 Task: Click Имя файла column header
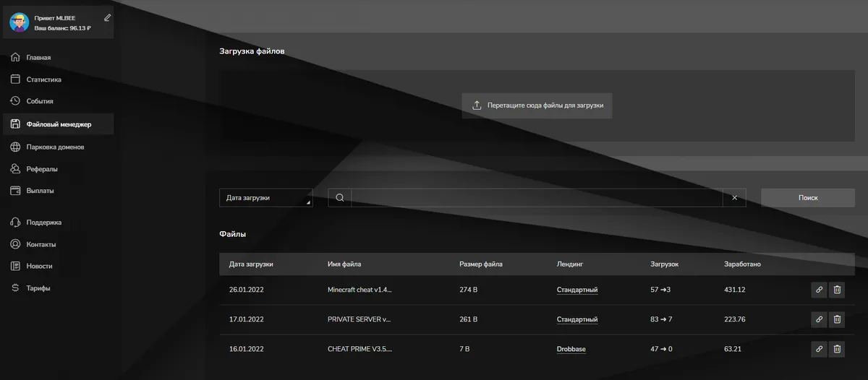tap(344, 264)
